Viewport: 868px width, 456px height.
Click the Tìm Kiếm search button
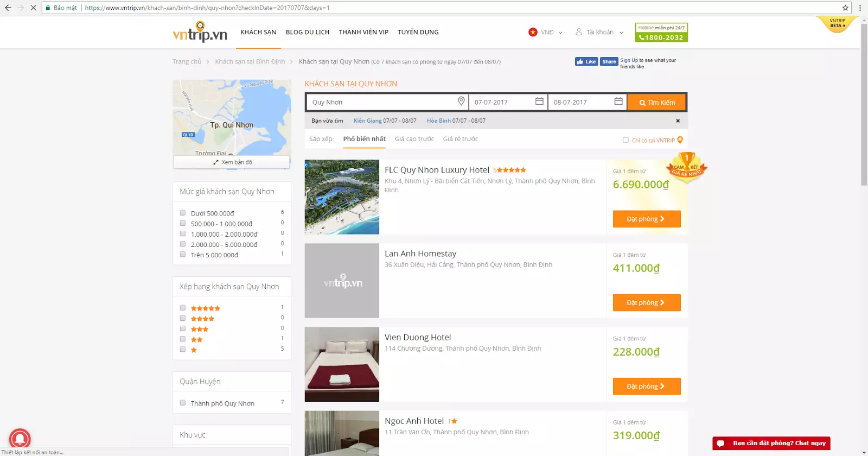click(x=657, y=102)
